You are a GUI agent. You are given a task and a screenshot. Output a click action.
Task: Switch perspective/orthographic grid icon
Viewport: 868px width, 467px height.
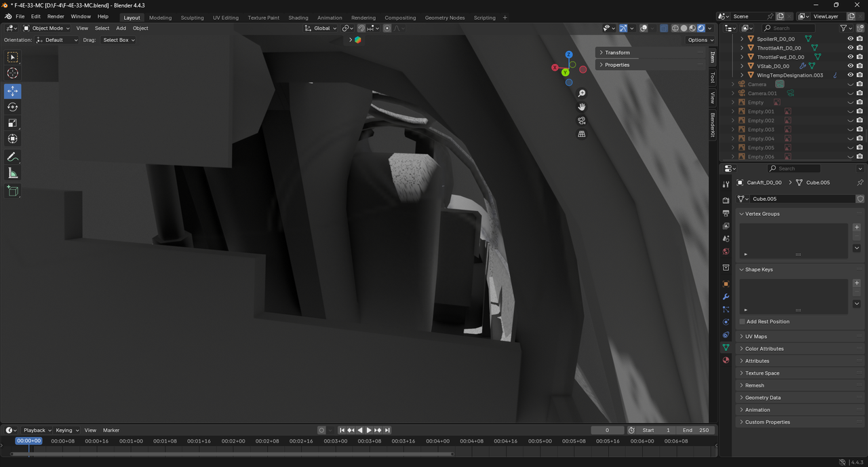581,134
